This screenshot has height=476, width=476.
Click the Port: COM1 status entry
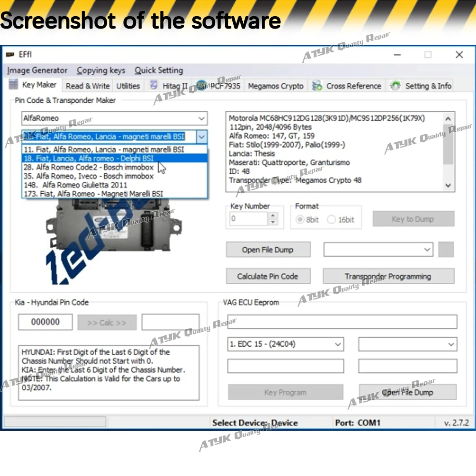(357, 423)
